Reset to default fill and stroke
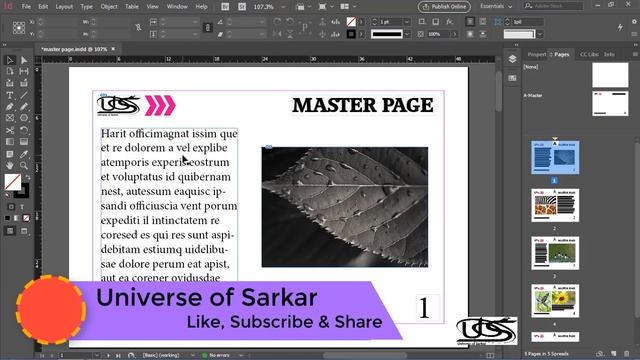Viewport: 640px width, 360px height. point(7,196)
